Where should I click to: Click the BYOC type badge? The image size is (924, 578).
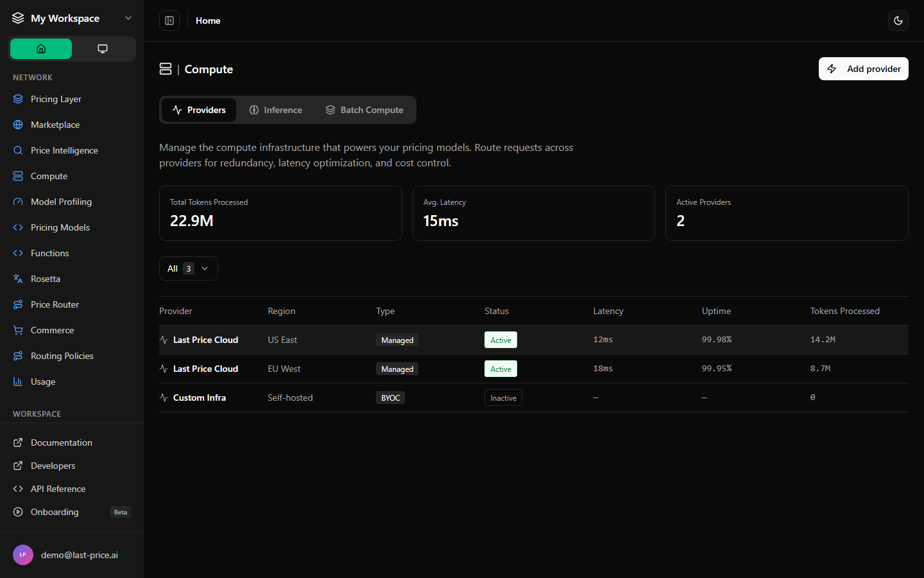(x=390, y=398)
